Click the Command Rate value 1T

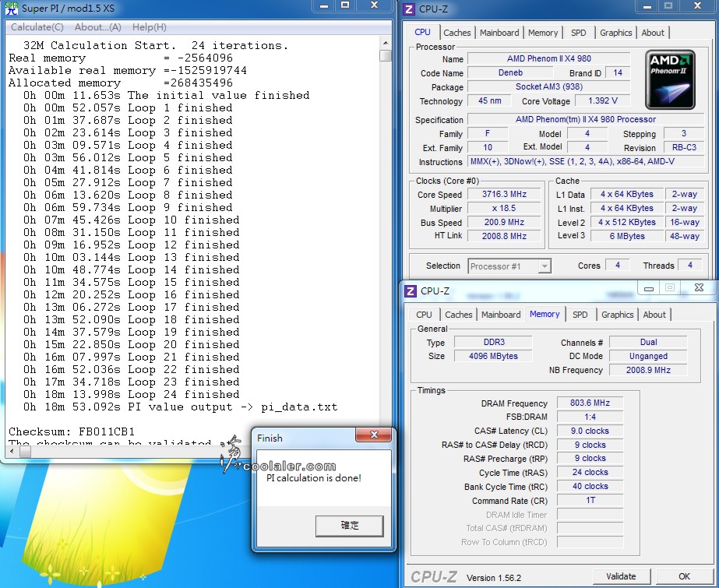coord(590,500)
